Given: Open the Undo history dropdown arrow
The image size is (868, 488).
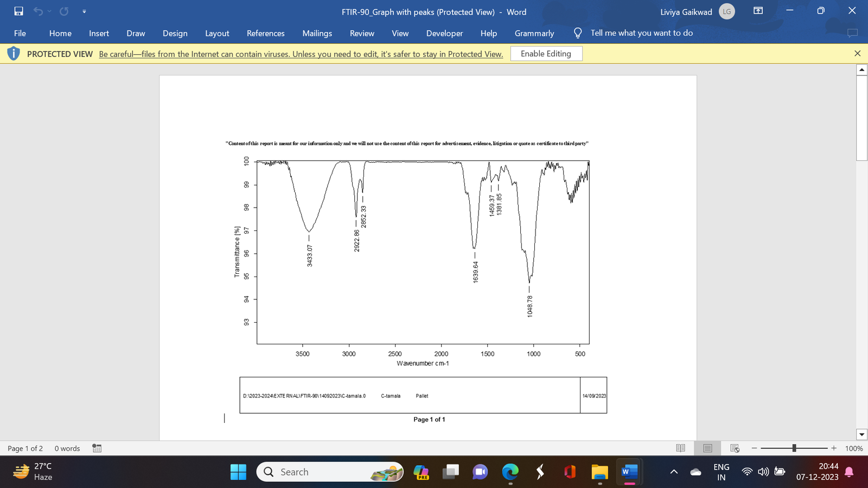Looking at the screenshot, I should click(x=49, y=11).
